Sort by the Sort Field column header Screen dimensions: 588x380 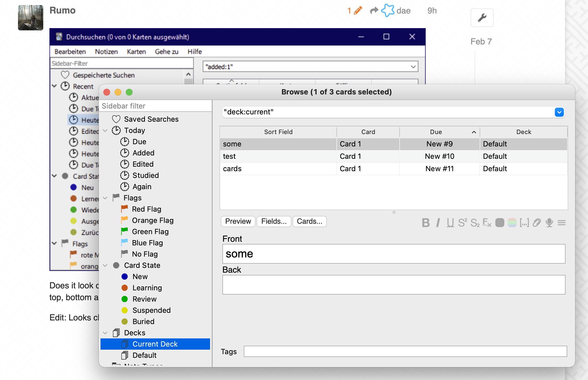[278, 132]
